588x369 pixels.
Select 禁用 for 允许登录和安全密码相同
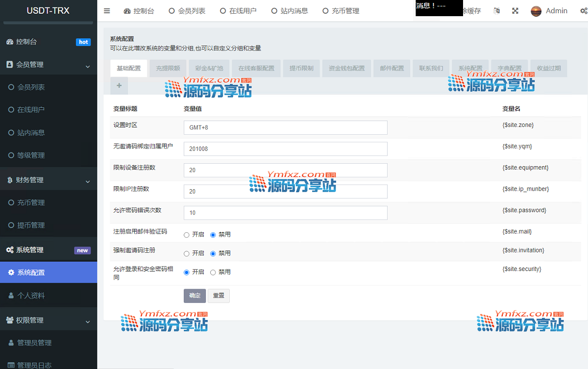tap(213, 272)
